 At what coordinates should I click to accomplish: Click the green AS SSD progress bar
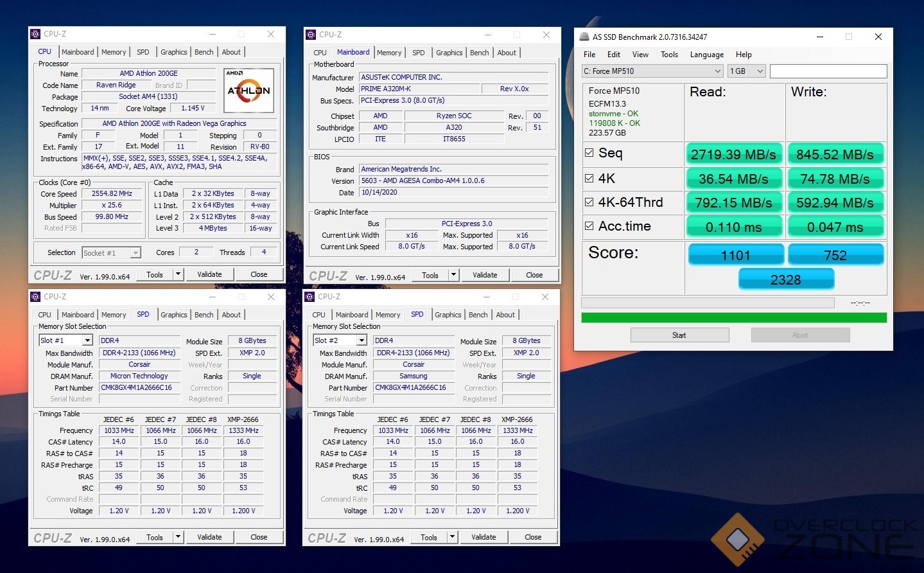point(734,317)
